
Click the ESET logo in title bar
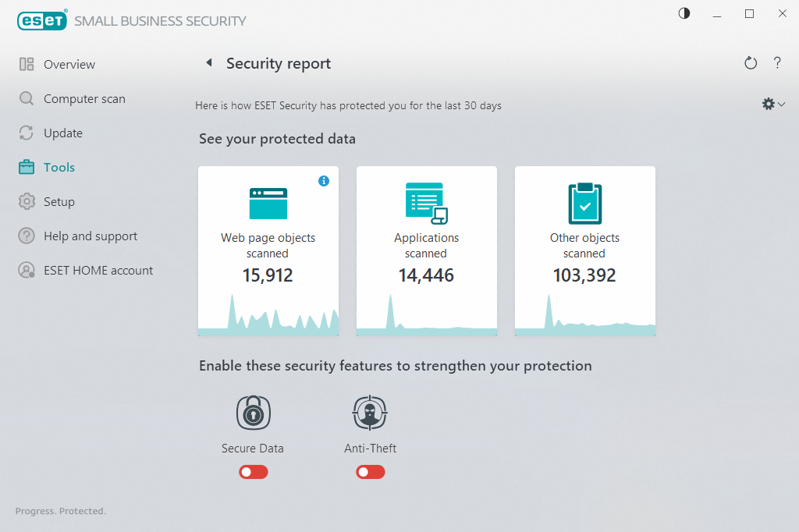coord(42,21)
